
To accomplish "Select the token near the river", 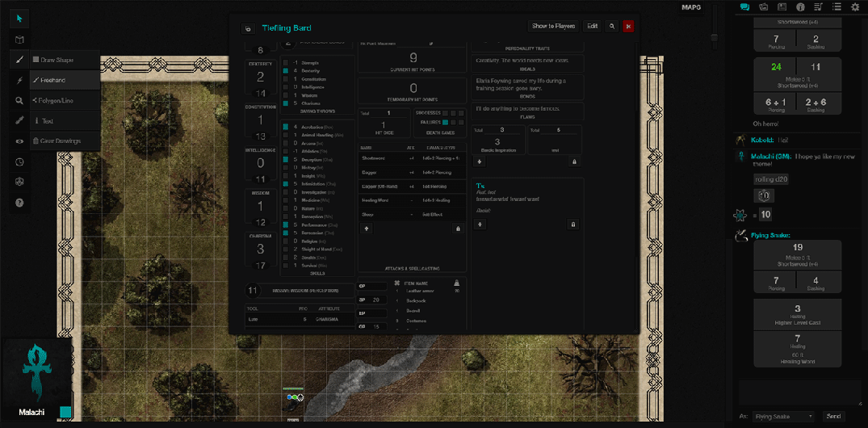I will pos(293,403).
